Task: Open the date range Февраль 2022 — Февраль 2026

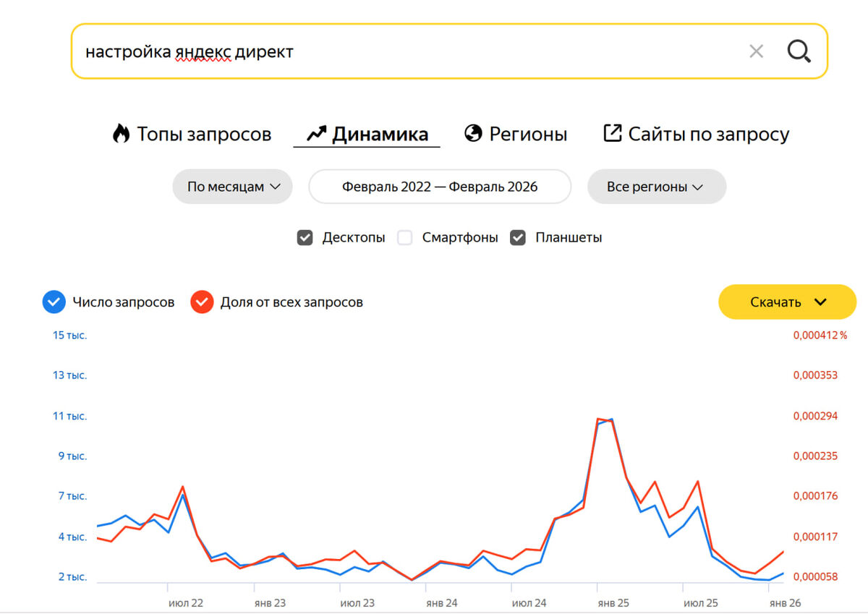Action: click(440, 187)
